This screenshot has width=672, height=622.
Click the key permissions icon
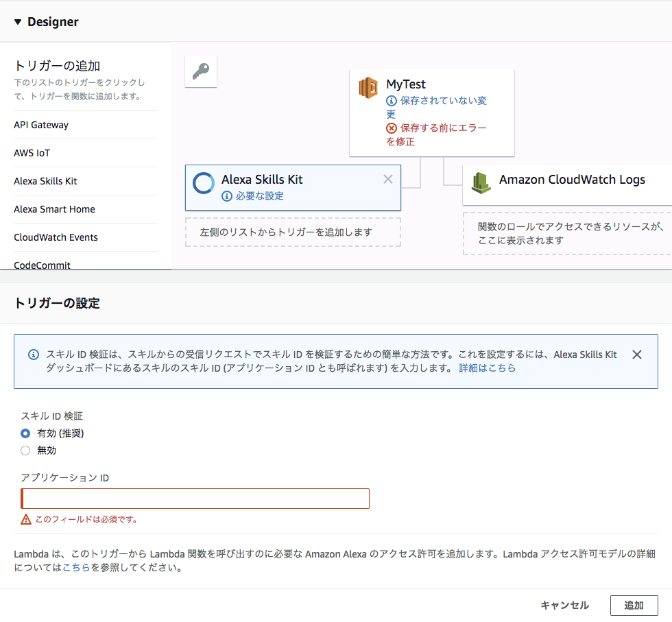(201, 71)
